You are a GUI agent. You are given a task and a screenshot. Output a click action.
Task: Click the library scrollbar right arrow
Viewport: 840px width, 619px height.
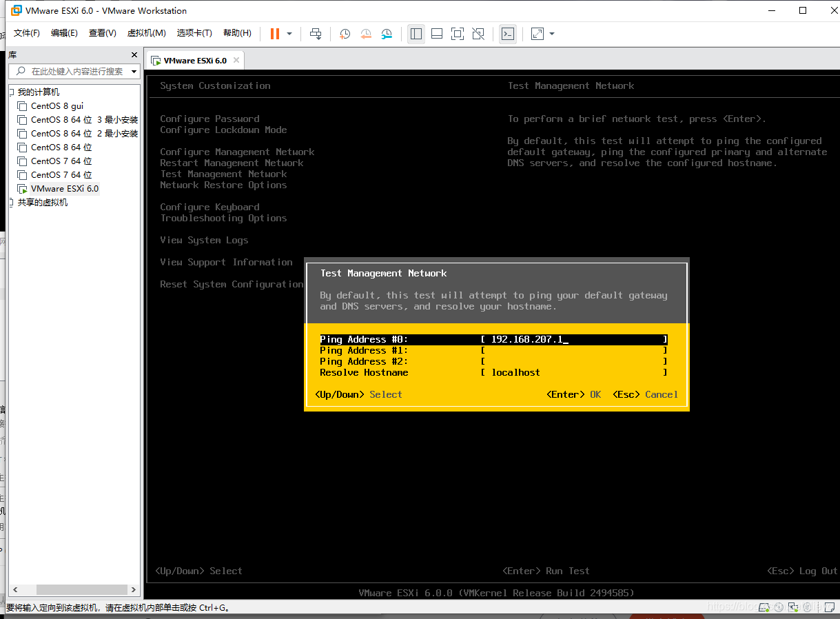pos(134,589)
